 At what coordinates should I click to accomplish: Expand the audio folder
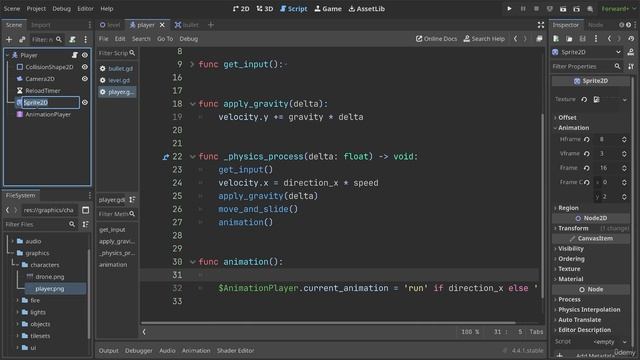click(13, 241)
